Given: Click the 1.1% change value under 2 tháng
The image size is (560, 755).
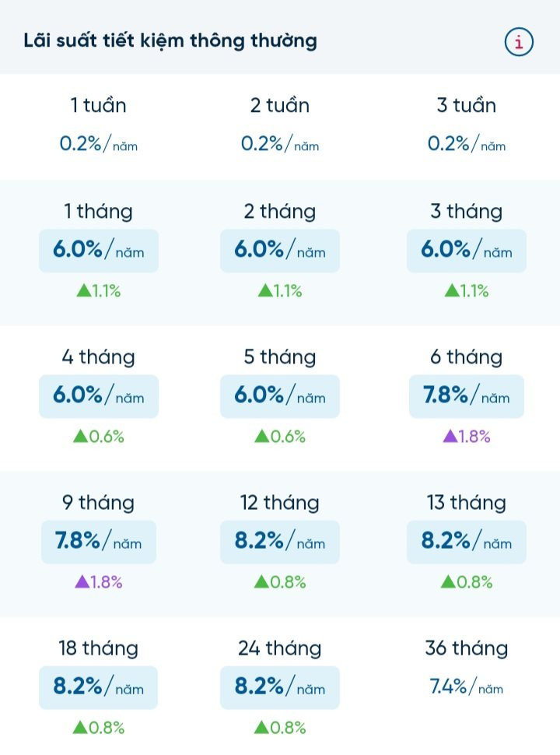Looking at the screenshot, I should (280, 290).
